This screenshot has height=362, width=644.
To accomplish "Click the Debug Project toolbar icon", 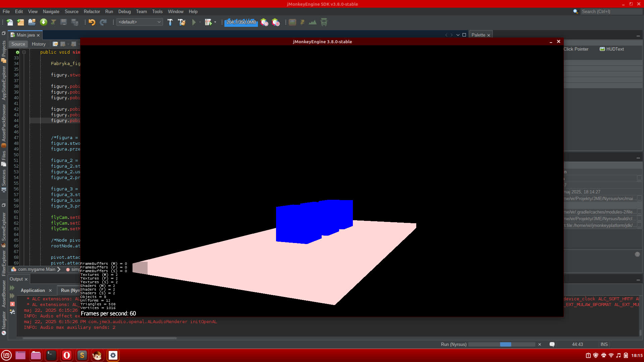I will tap(208, 22).
